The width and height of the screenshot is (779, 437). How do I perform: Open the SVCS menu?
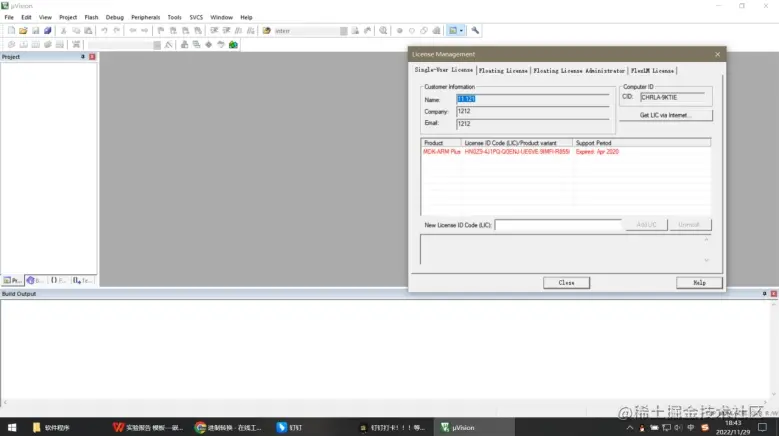coord(196,17)
